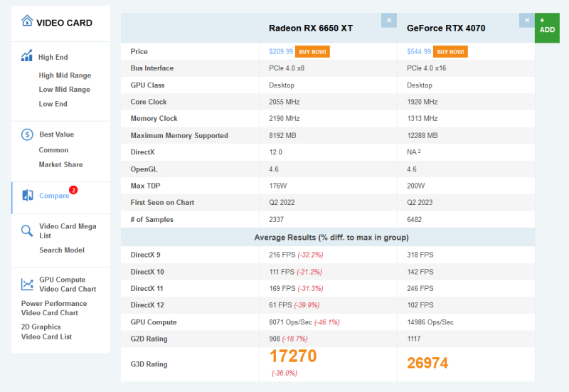Open the $209.99 price link
The image size is (569, 392).
coord(281,51)
